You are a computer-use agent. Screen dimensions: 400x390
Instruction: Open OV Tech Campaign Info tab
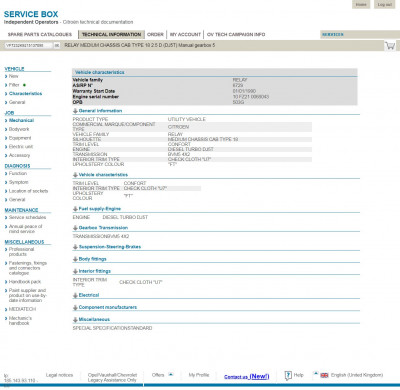(236, 34)
